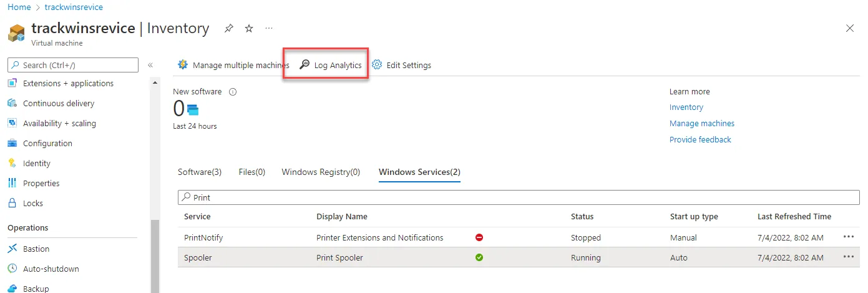The width and height of the screenshot is (868, 293).
Task: Go to Continuous delivery
Action: point(59,103)
